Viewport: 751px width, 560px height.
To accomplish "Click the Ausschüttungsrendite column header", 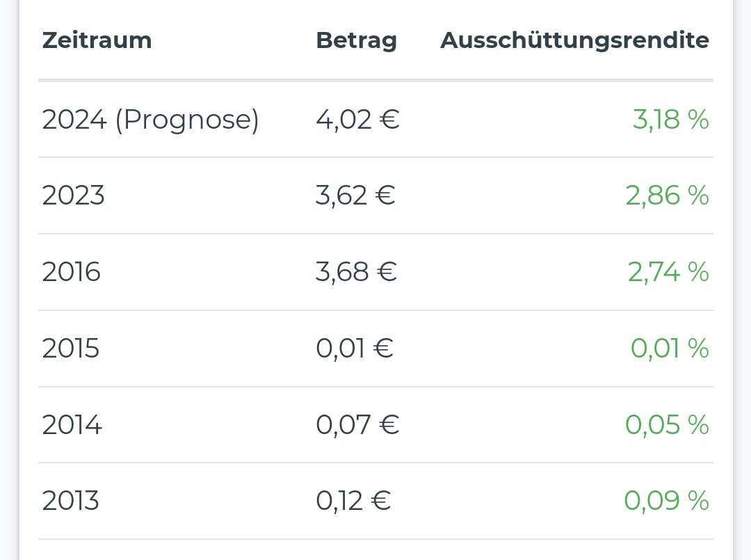I will 574,40.
